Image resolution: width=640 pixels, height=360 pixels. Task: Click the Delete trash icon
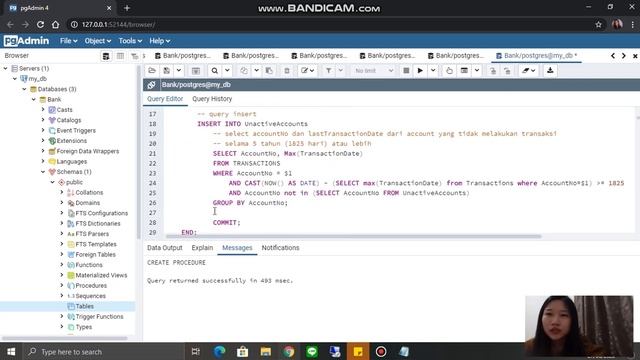click(x=287, y=71)
